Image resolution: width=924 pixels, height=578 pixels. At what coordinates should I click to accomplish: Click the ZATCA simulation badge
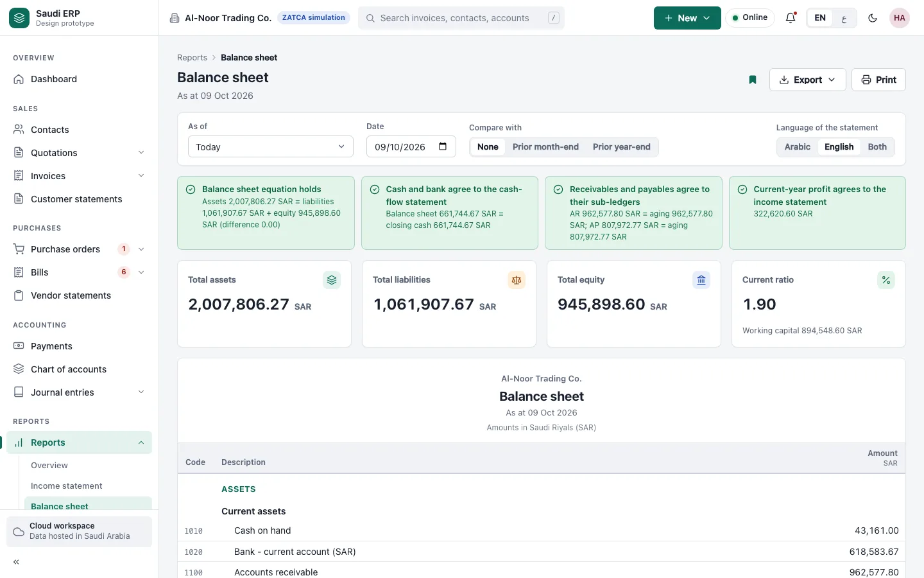pyautogui.click(x=314, y=18)
